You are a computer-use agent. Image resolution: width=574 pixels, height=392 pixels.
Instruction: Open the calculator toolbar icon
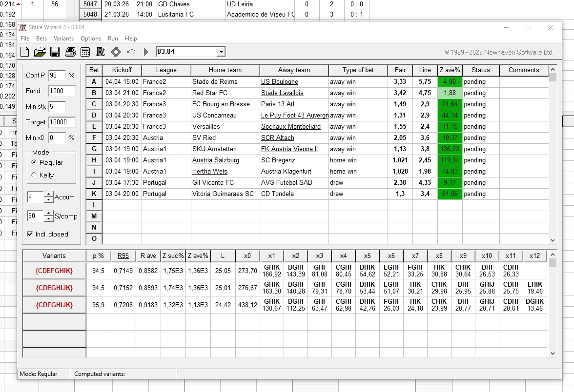tap(85, 52)
